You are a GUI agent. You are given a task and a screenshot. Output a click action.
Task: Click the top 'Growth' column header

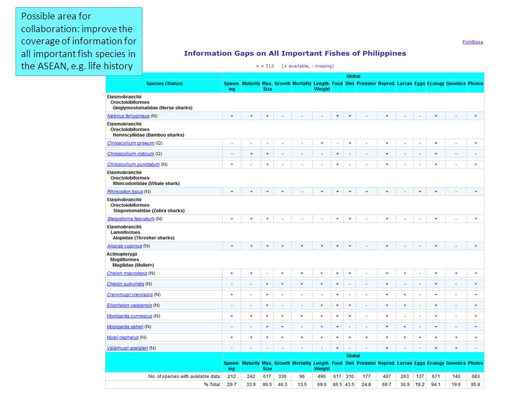click(282, 84)
